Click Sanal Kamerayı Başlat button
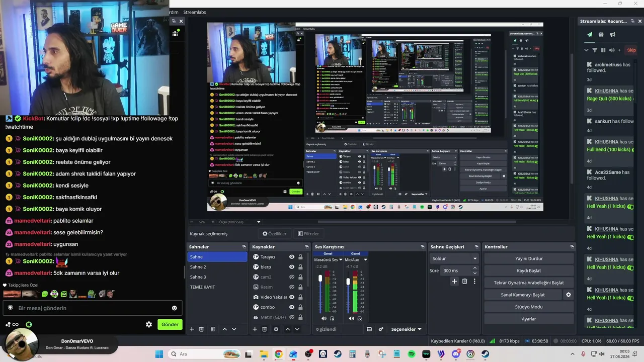The width and height of the screenshot is (644, 362). pyautogui.click(x=523, y=295)
